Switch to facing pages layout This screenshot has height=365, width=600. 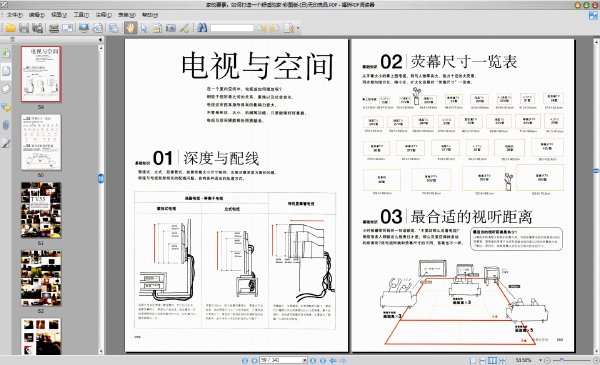[x=493, y=360]
